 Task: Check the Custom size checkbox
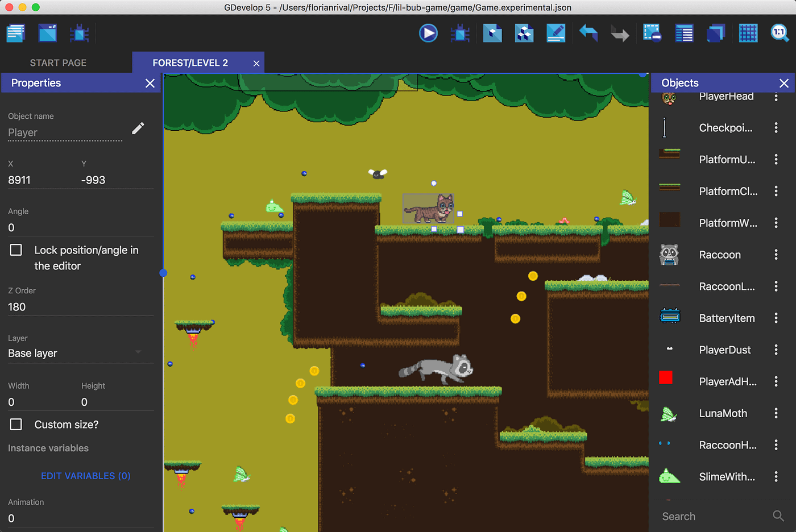15,424
